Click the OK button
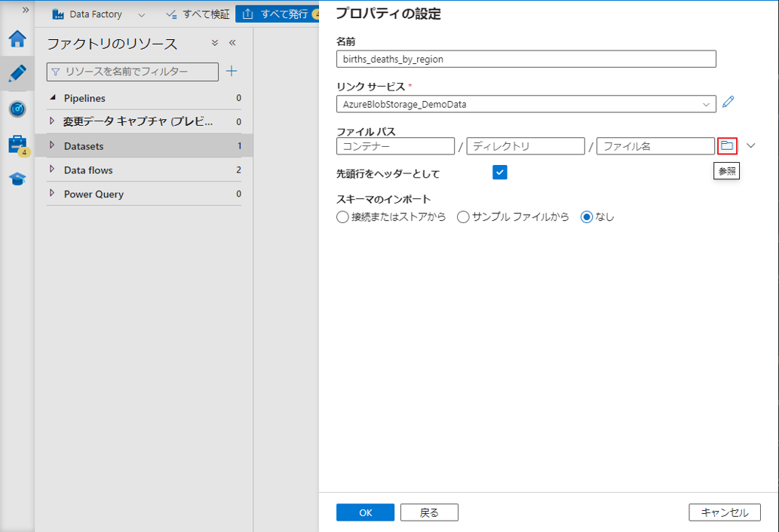Viewport: 779px width, 532px height. click(x=365, y=512)
